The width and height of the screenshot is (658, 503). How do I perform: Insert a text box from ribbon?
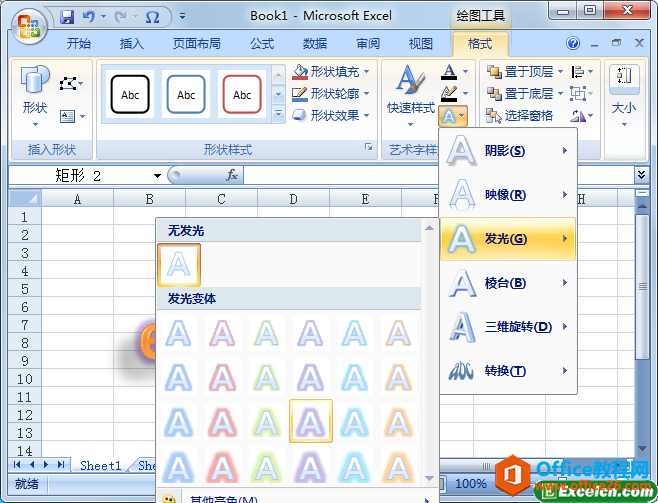[x=72, y=116]
